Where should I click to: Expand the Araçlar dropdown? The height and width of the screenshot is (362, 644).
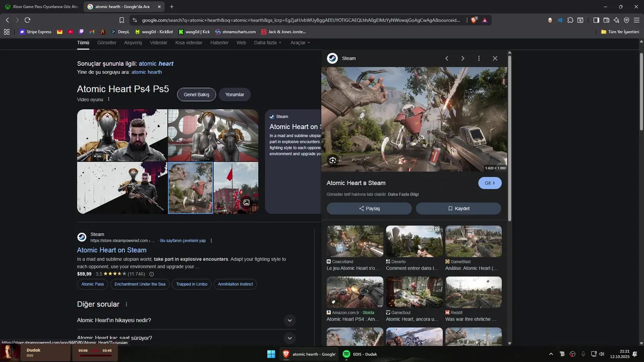[x=300, y=43]
